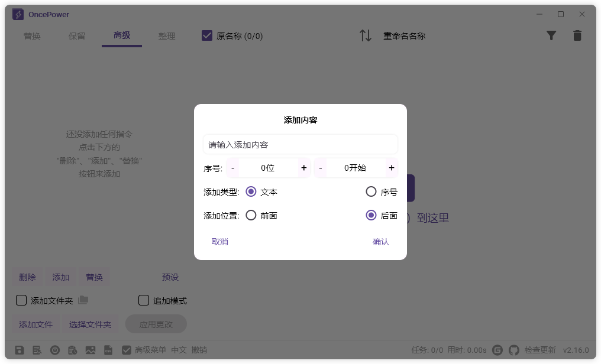Click the filter funnel icon
This screenshot has width=601, height=364.
point(551,35)
